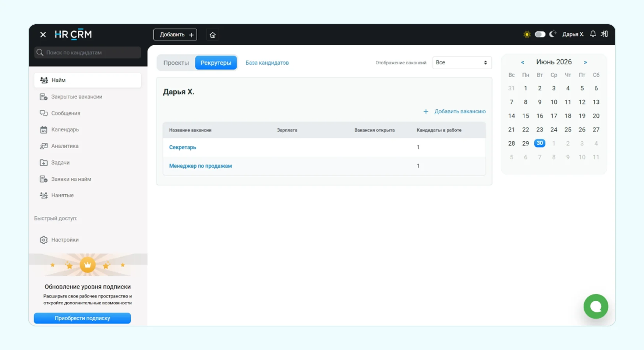Close the sidebar with the X icon
The width and height of the screenshot is (644, 350).
click(x=43, y=35)
